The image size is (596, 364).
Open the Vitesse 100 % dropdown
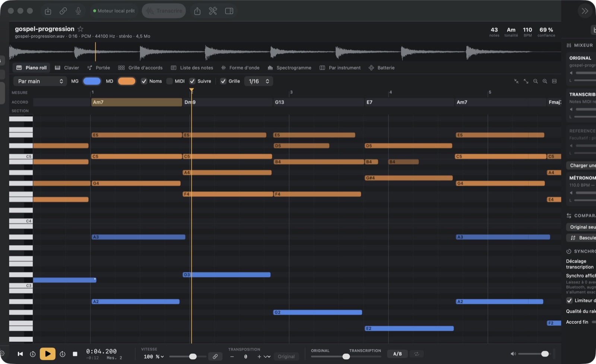pos(154,357)
